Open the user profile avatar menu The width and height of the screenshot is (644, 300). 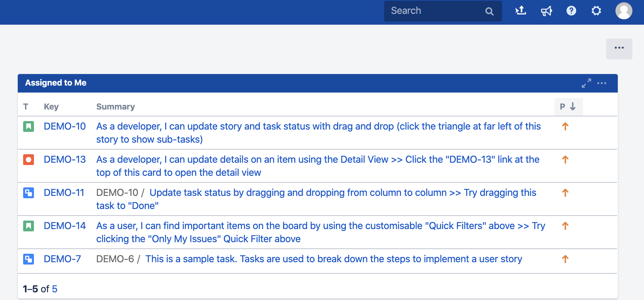(x=624, y=11)
